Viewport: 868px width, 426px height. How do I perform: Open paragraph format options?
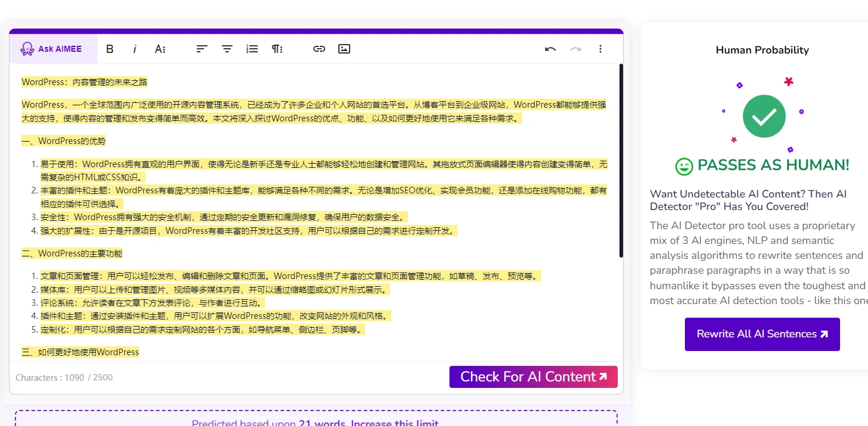[x=277, y=49]
